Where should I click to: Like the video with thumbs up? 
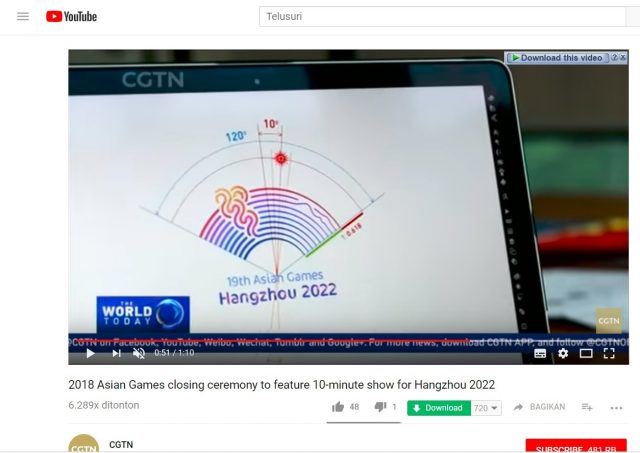338,407
